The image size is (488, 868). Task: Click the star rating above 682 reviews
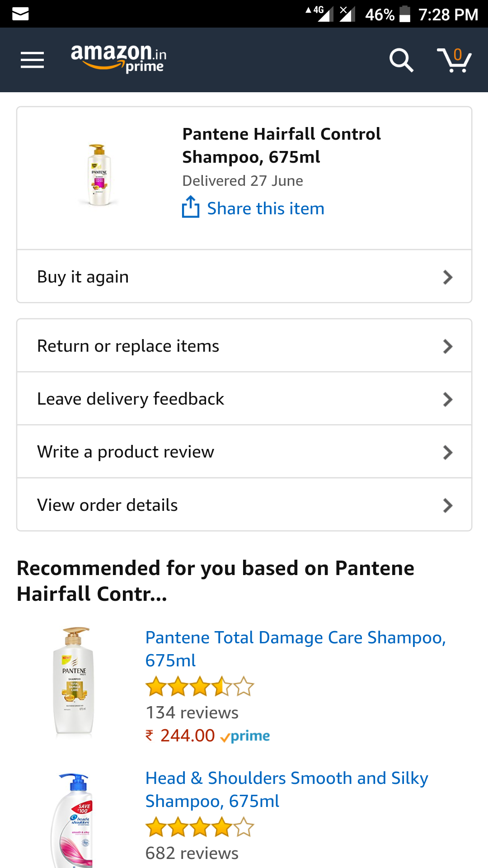pyautogui.click(x=200, y=827)
